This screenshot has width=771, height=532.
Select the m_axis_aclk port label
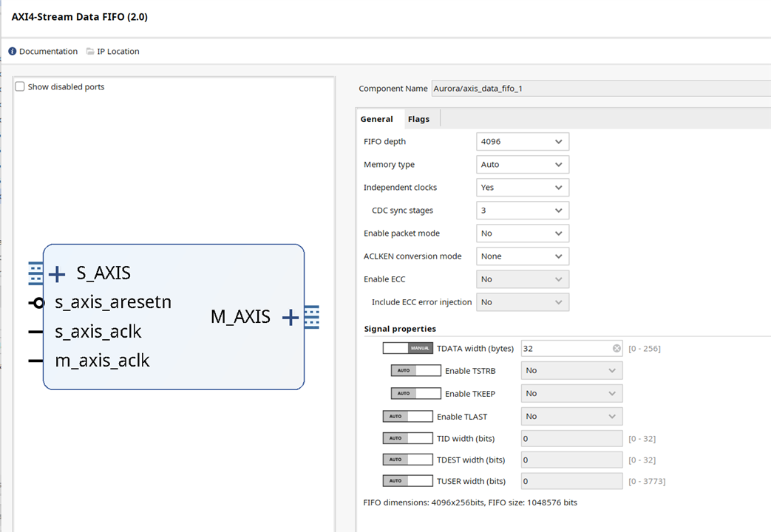[102, 361]
